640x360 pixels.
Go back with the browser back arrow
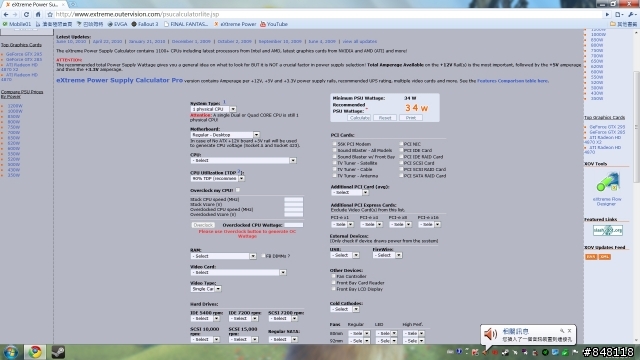pos(6,14)
